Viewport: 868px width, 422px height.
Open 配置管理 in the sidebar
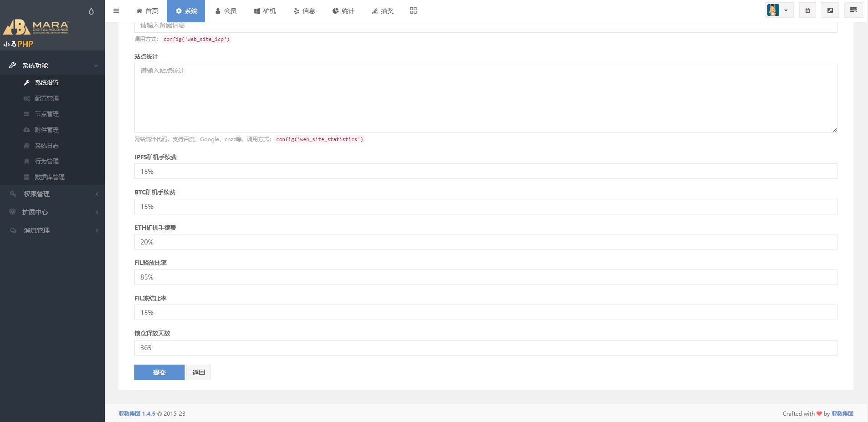click(x=46, y=98)
